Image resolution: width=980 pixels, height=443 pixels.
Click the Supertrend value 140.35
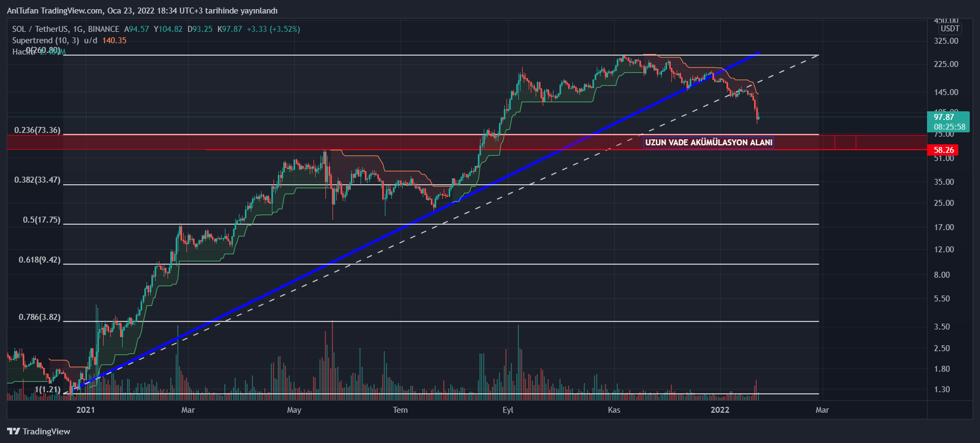click(x=114, y=41)
